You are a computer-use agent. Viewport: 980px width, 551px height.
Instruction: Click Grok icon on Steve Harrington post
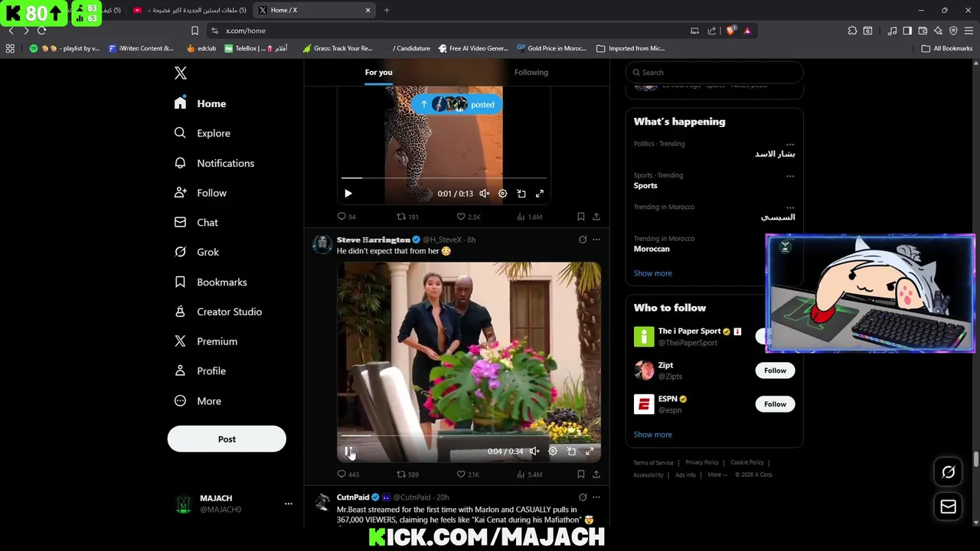583,240
